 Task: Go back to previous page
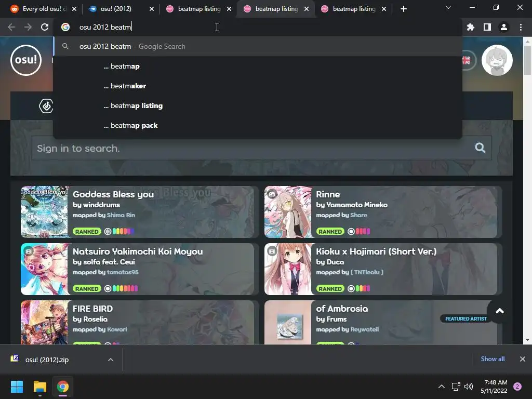pyautogui.click(x=11, y=27)
